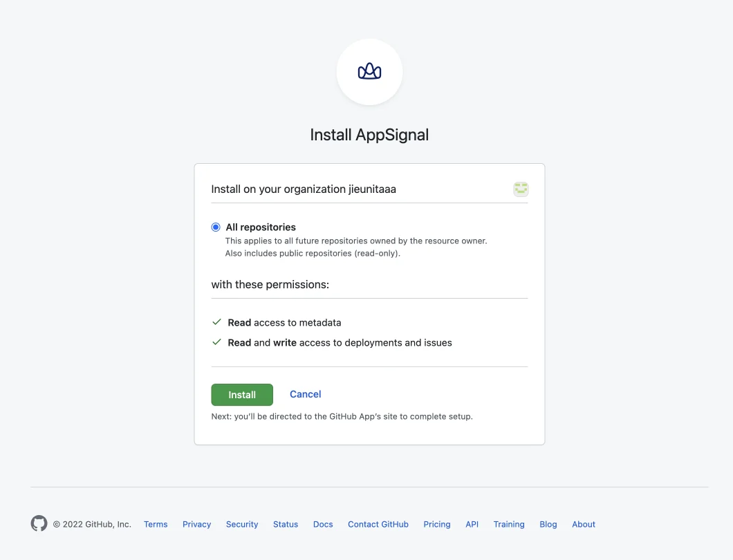The image size is (733, 560).
Task: Open the About footer link
Action: [x=584, y=524]
